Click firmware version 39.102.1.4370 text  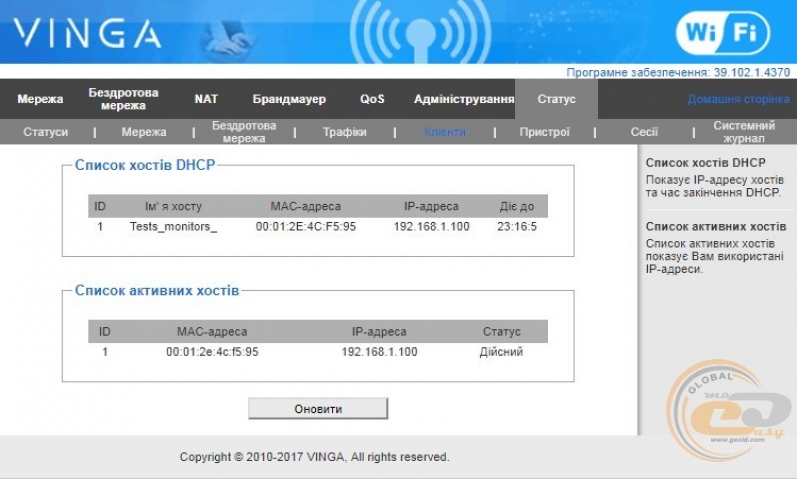tap(752, 72)
